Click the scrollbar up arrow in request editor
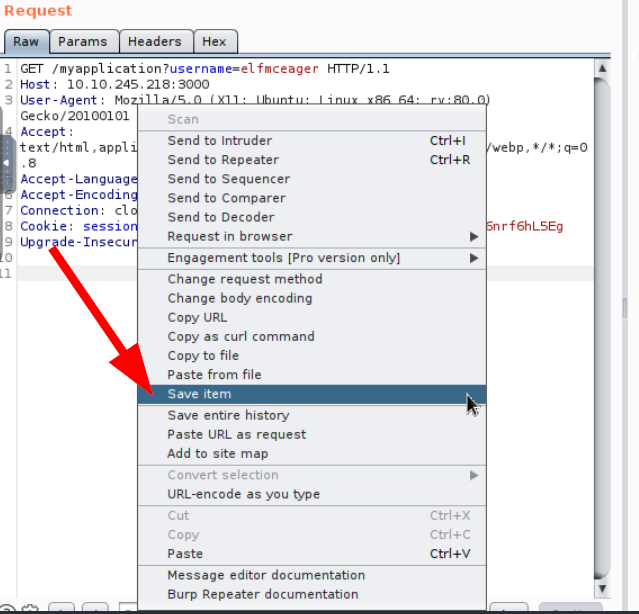The image size is (639, 614). pyautogui.click(x=602, y=69)
